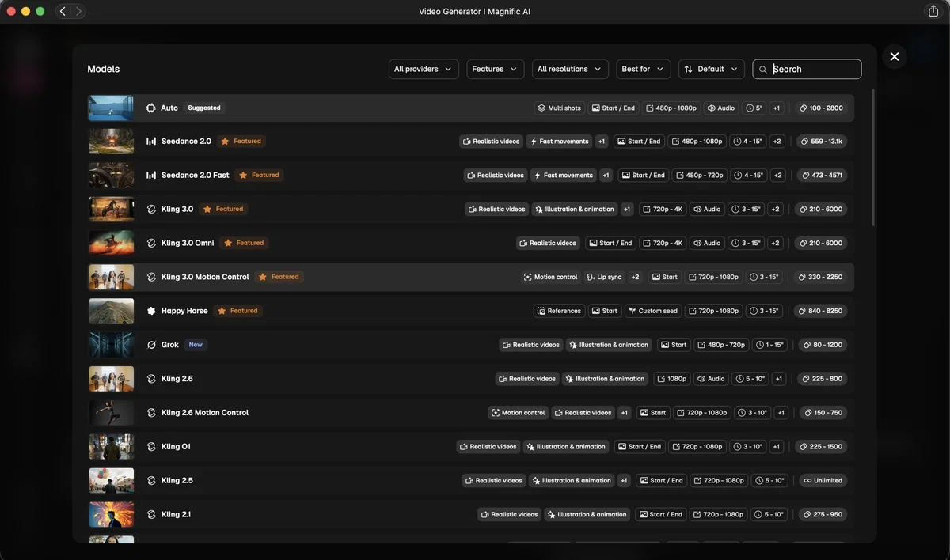Click the Unlimited badge on Kling 2.5
Viewport: 950px width, 560px height.
pyautogui.click(x=822, y=481)
